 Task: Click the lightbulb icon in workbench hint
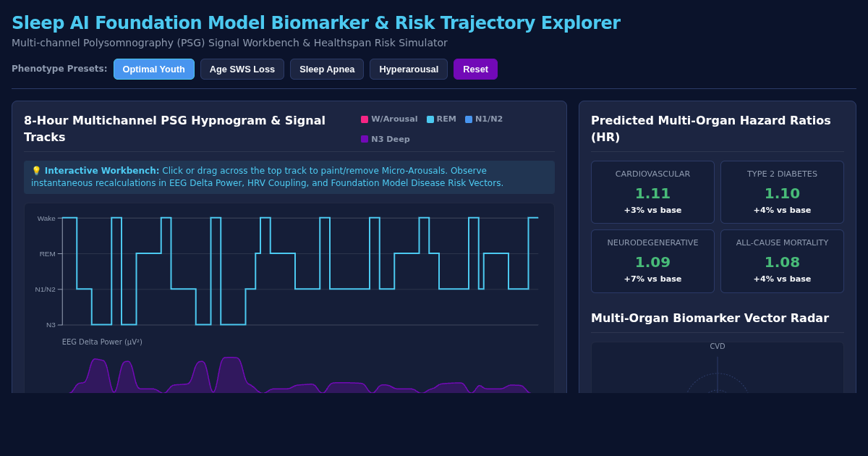pos(36,171)
